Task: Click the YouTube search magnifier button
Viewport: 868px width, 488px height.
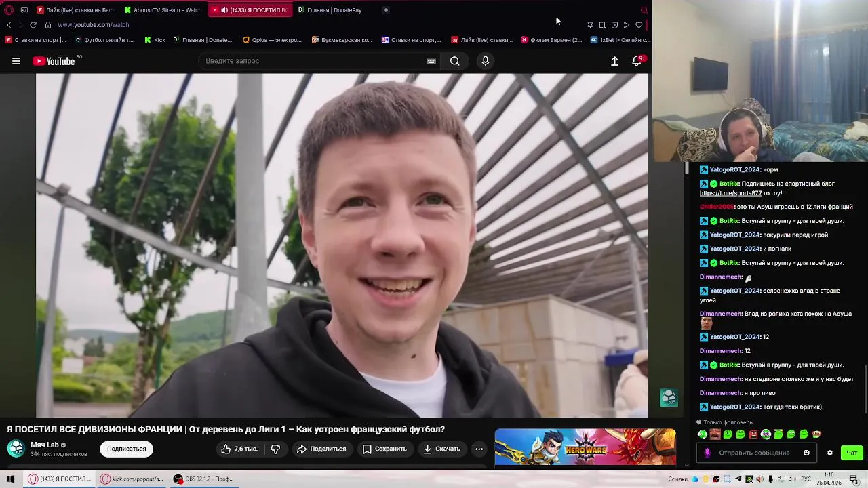Action: [454, 61]
